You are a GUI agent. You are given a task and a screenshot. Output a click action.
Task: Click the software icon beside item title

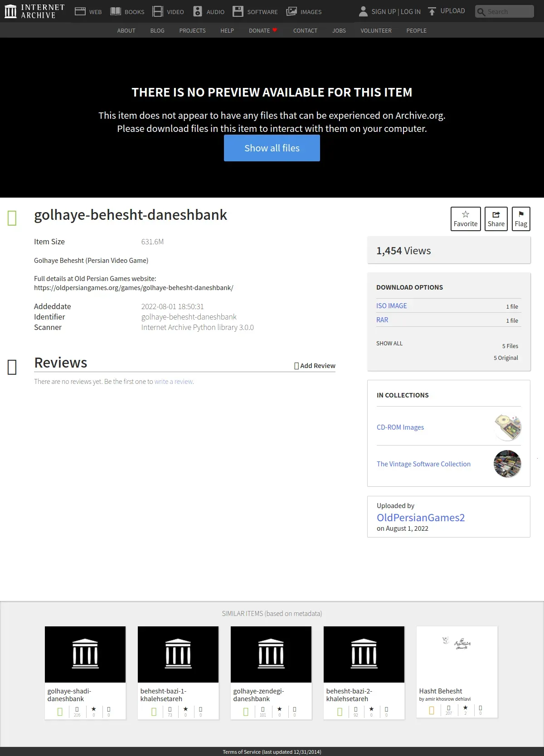(12, 218)
